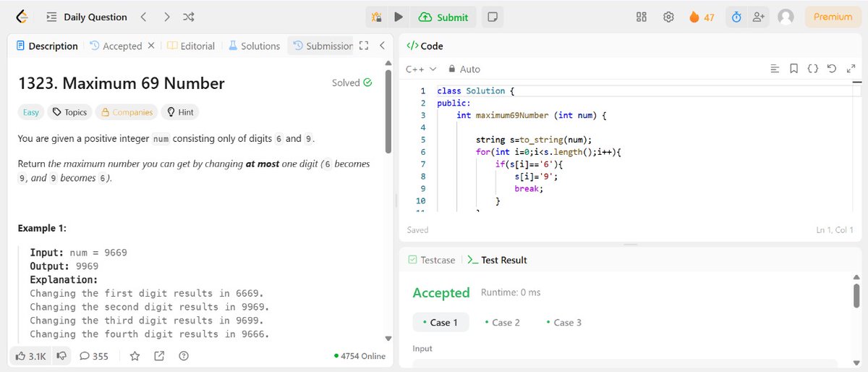Place cursor on code line 5
This screenshot has height=372, width=868.
tap(534, 140)
